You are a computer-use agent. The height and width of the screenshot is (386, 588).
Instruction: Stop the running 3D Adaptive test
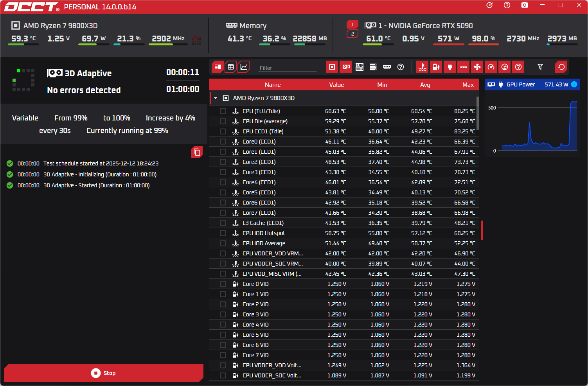tap(104, 373)
